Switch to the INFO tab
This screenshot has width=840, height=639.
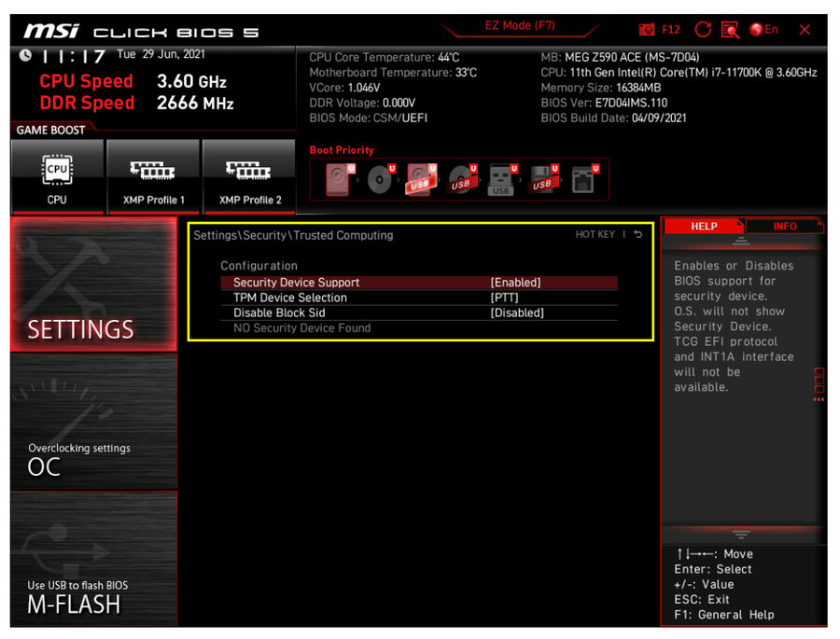pos(784,226)
